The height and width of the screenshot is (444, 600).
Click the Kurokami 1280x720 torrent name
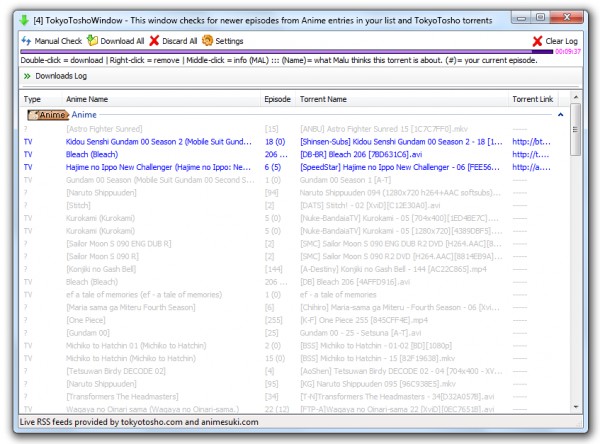tap(401, 231)
